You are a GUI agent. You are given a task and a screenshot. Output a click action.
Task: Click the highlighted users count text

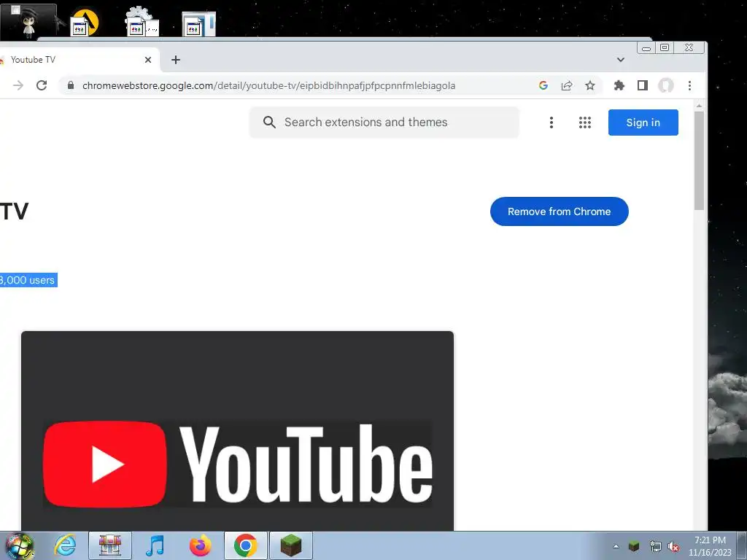click(x=28, y=280)
